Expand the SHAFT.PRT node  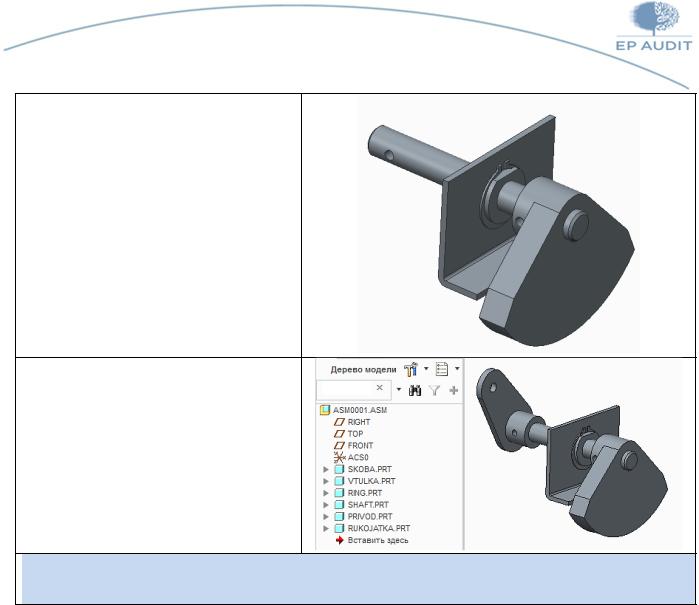point(326,505)
